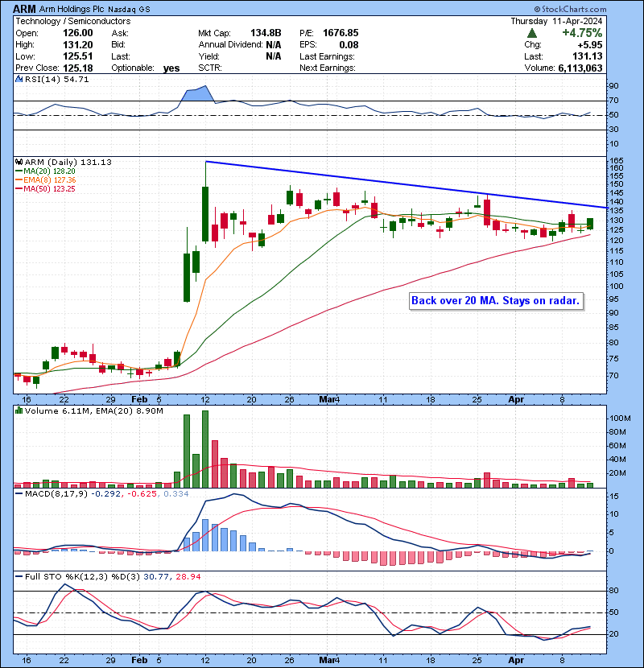Click the note 'Back over 20 MA. Stays on radar.'

pos(496,301)
